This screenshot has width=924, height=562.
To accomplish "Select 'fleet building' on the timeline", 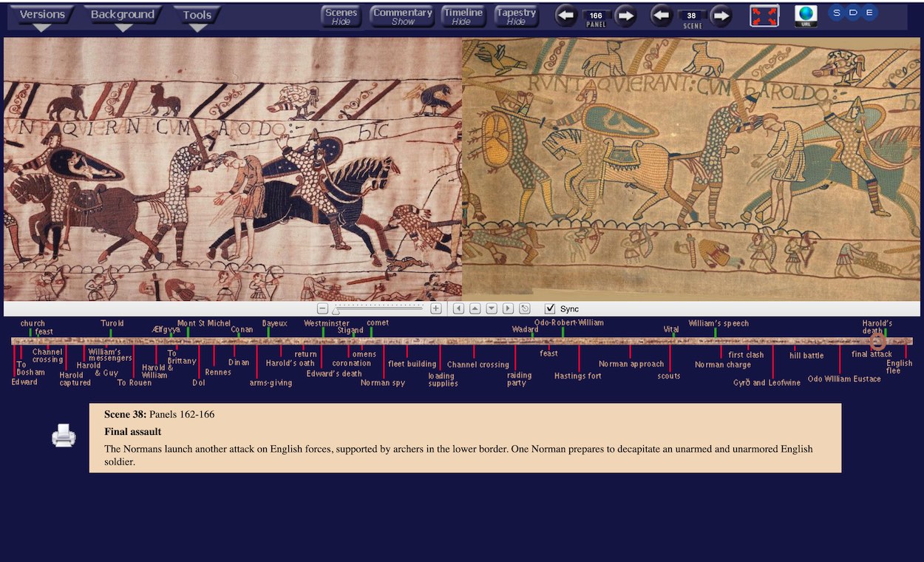I will click(x=412, y=364).
